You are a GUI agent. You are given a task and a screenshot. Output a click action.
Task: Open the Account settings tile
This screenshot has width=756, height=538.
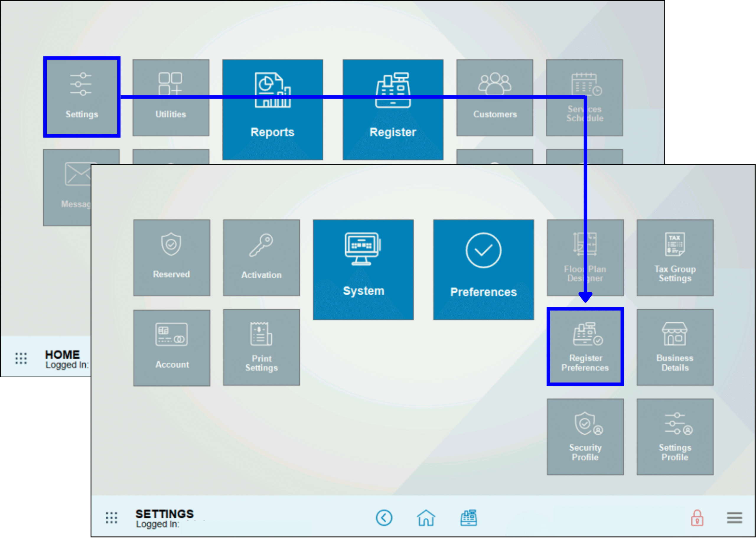[x=172, y=347]
